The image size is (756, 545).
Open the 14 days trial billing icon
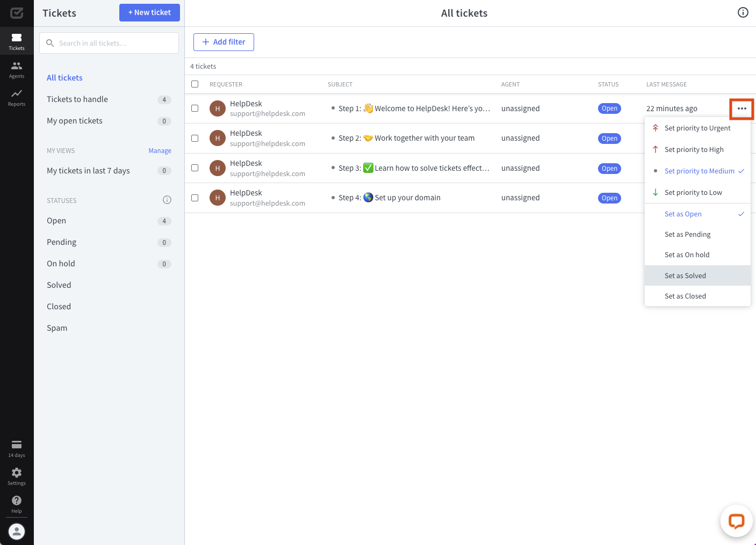(17, 448)
